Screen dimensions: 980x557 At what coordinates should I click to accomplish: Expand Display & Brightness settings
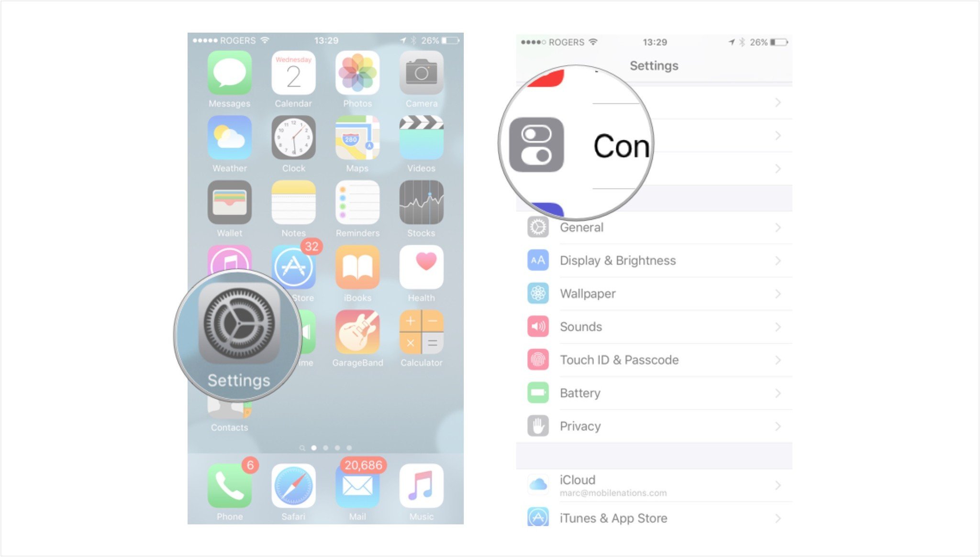656,262
